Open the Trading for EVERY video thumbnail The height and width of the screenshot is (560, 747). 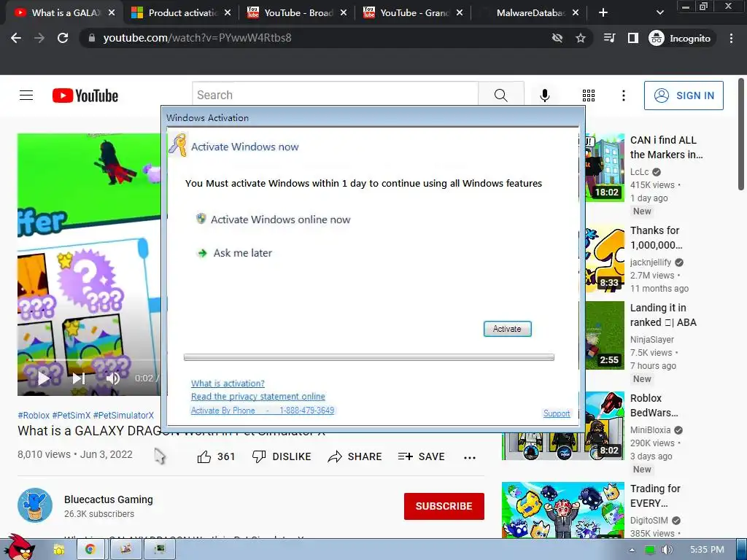[x=562, y=510]
